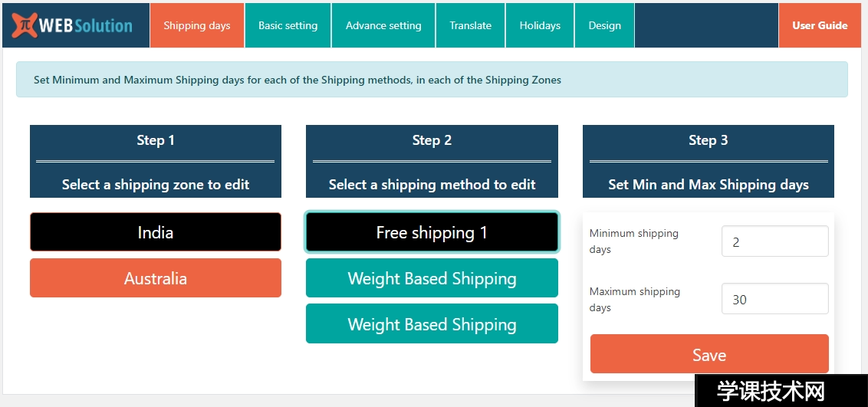Switch to the Design tab

click(604, 25)
